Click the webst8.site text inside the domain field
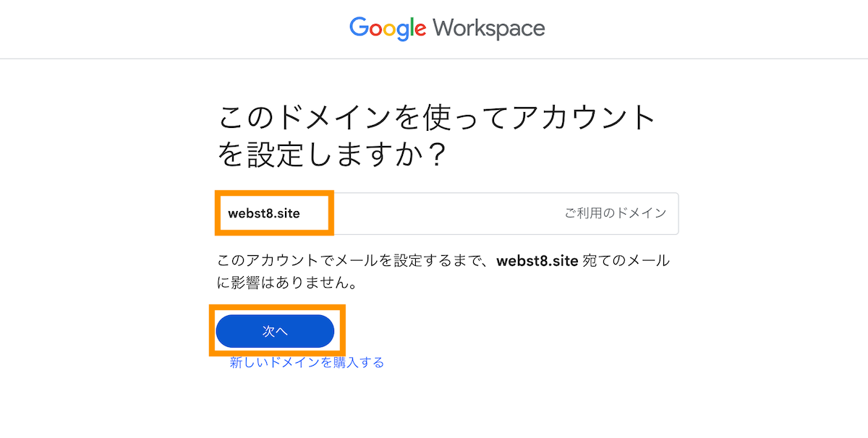Screen dimensions: 868x438 [x=264, y=213]
